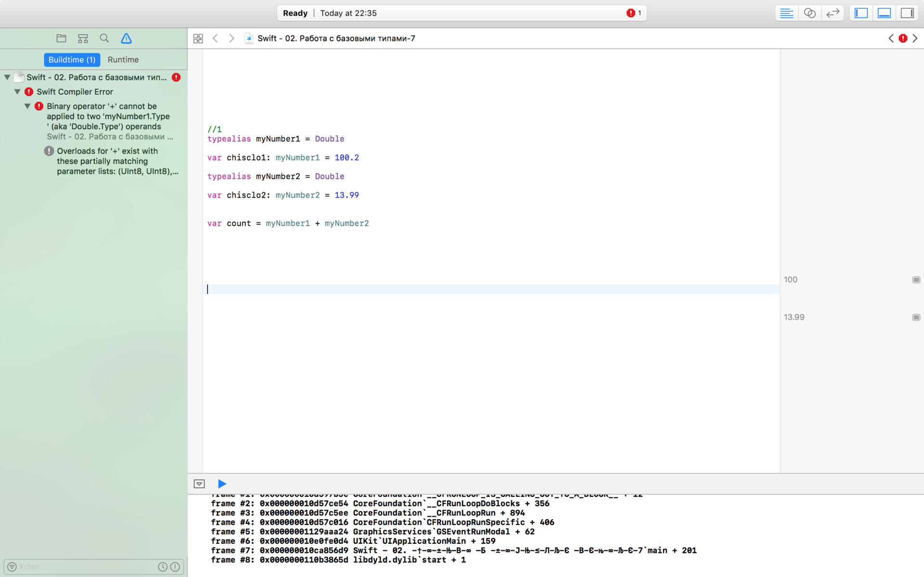Click the Ready status in activity viewer

(x=295, y=13)
